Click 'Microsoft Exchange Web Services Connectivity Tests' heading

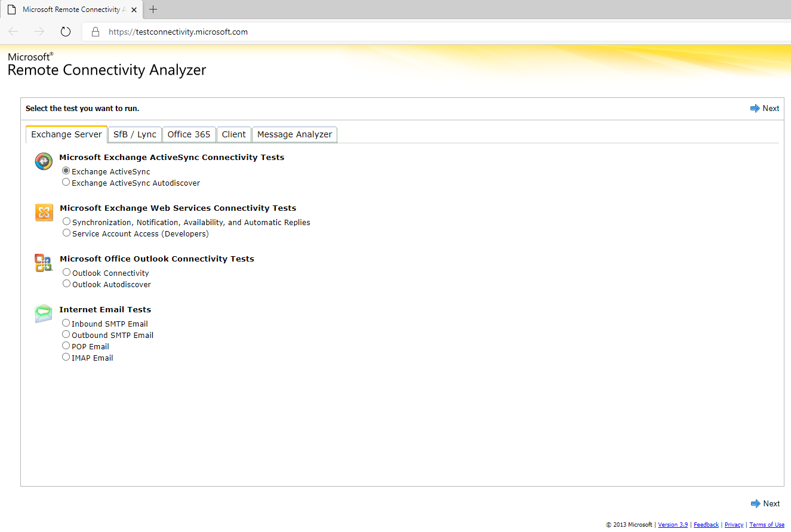click(178, 208)
